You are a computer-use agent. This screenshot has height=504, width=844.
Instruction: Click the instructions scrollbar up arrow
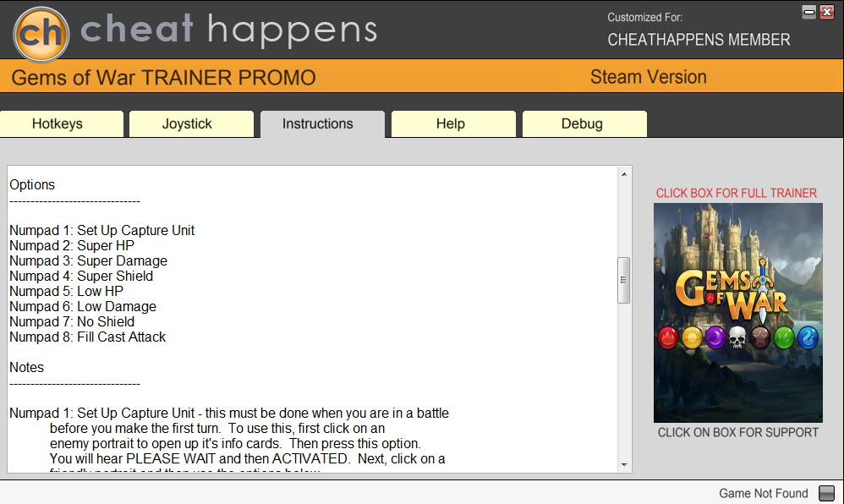tap(624, 174)
